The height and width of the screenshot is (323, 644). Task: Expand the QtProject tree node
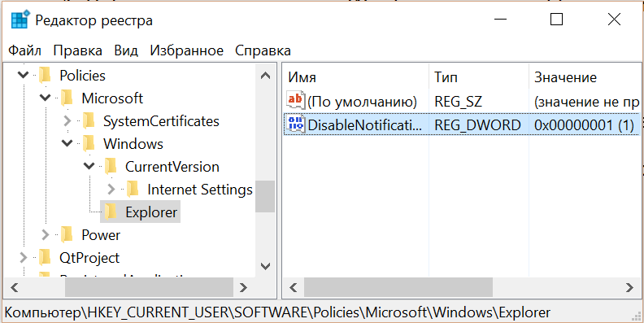coord(24,258)
